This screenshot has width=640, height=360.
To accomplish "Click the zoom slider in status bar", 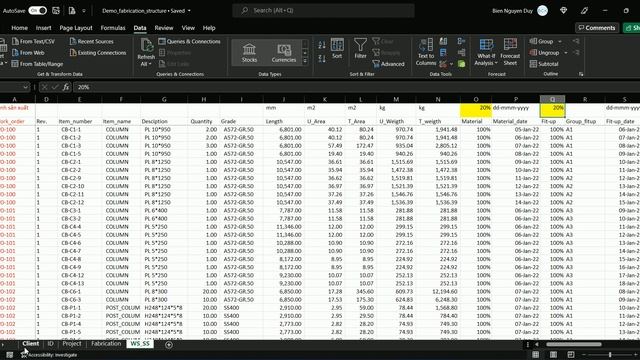I will pyautogui.click(x=610, y=355).
